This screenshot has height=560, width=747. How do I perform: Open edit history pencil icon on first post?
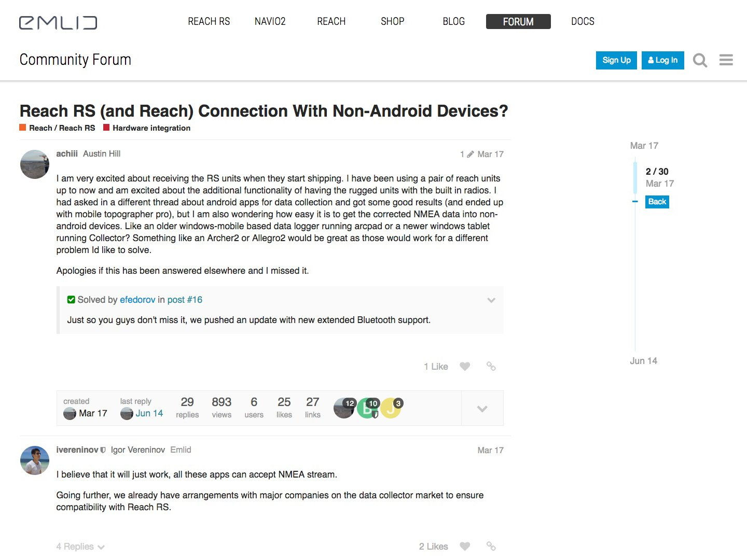[471, 154]
